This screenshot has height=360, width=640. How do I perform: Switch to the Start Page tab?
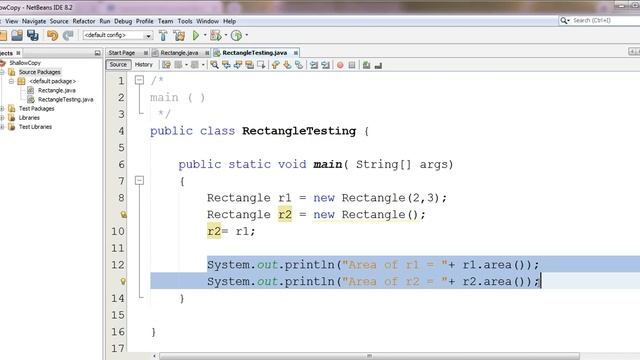122,53
